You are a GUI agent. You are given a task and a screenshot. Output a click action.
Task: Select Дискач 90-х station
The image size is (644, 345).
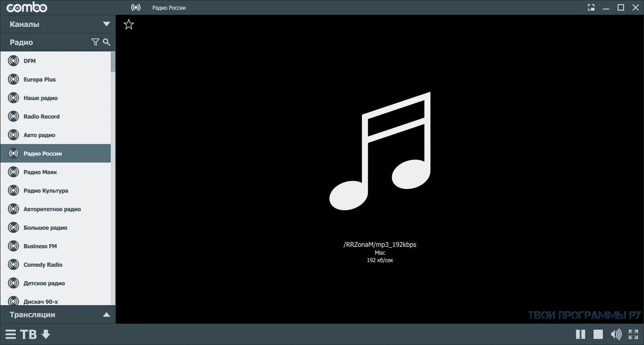[55, 299]
